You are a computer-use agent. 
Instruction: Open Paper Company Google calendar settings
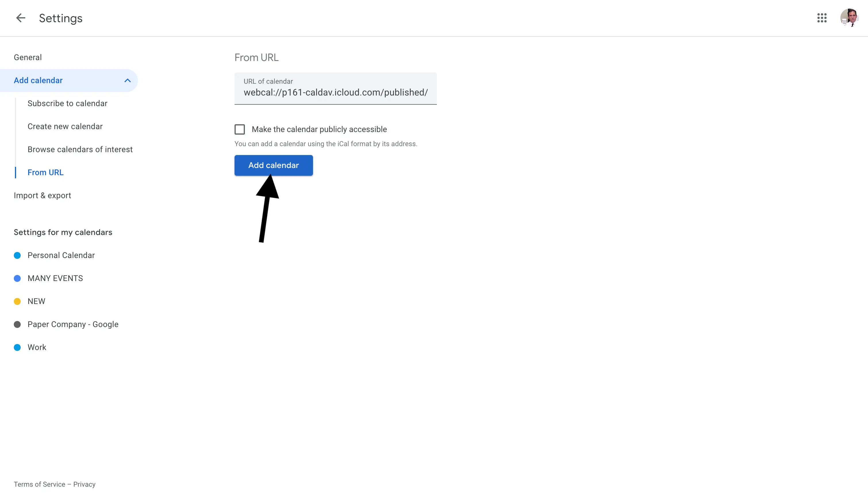click(x=73, y=324)
